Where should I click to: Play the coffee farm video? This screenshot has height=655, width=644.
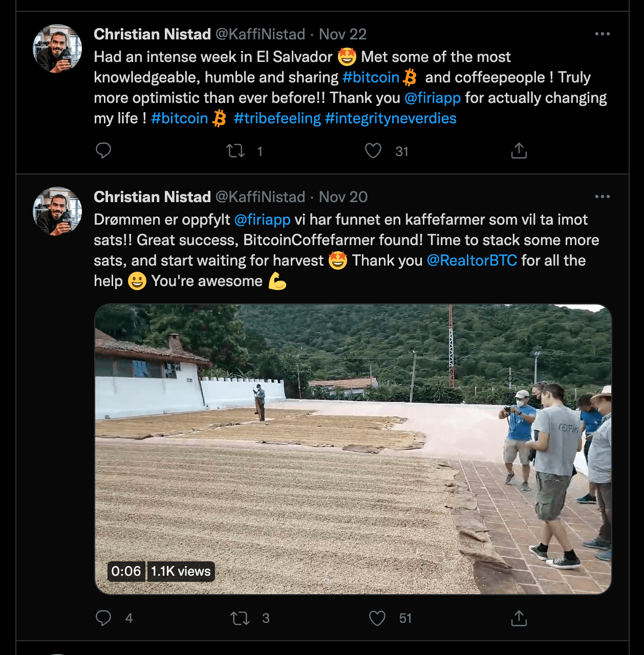353,449
